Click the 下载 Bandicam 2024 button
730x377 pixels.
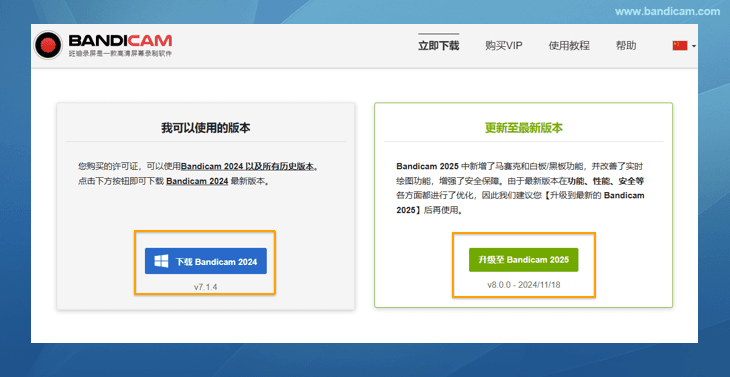click(x=206, y=261)
